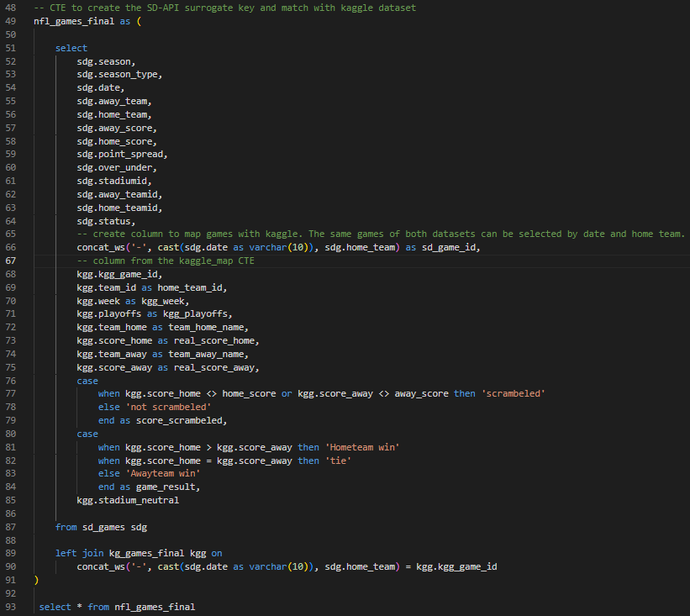This screenshot has width=690, height=616.
Task: Click the select keyword on line 51
Action: [x=71, y=47]
